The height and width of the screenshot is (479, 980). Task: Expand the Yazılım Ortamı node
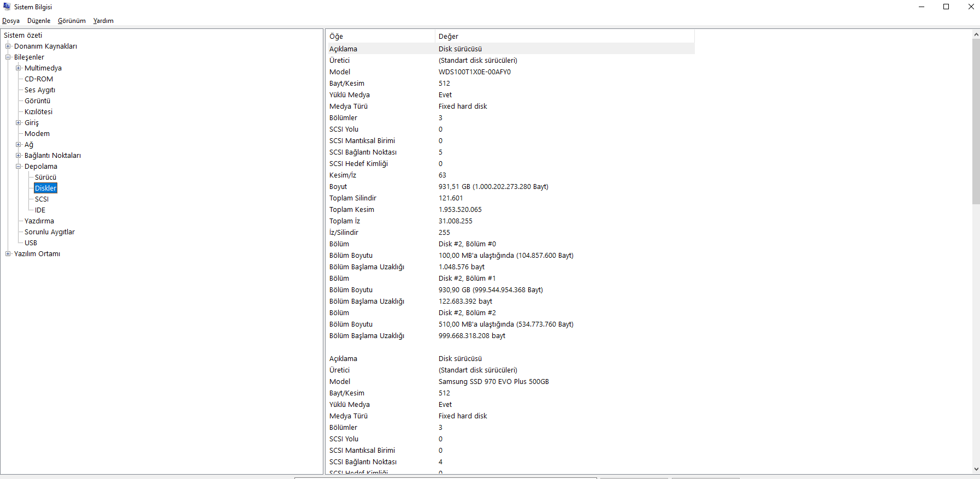pos(8,254)
